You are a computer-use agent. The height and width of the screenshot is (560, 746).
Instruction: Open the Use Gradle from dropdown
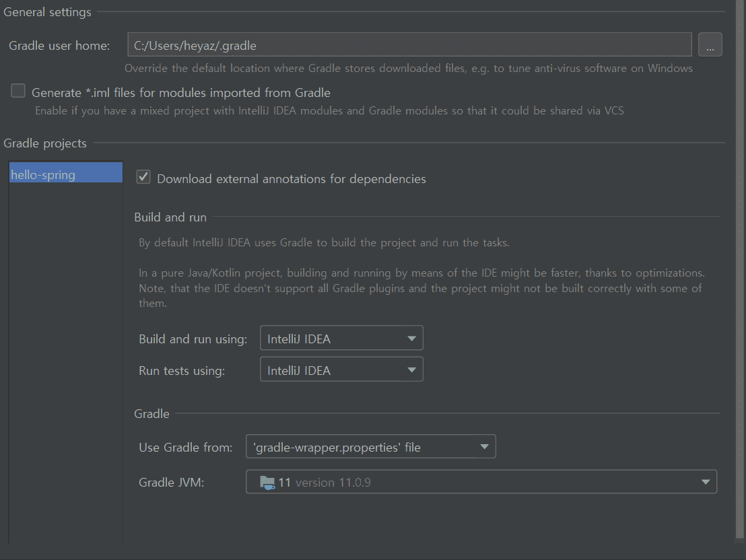[370, 446]
